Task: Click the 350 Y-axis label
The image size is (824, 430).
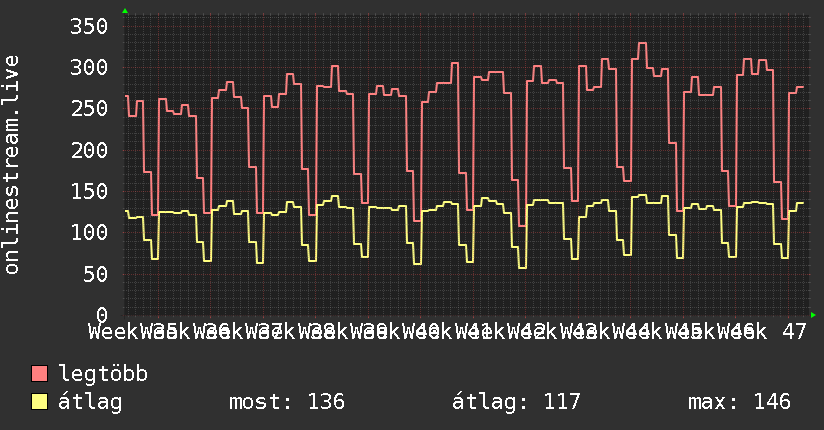Action: [x=89, y=26]
